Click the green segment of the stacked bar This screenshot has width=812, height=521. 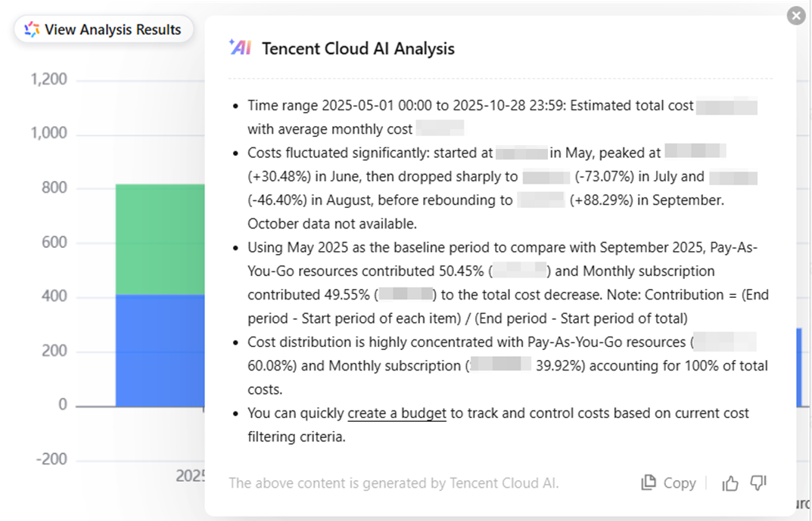tap(160, 239)
